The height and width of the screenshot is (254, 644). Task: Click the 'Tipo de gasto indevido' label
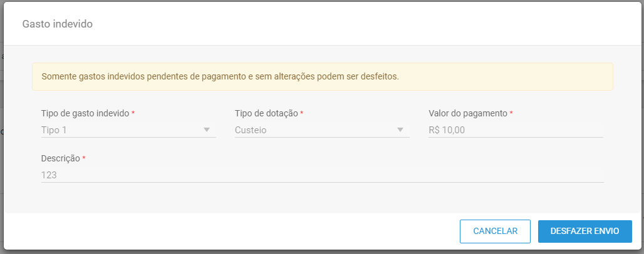pos(85,114)
